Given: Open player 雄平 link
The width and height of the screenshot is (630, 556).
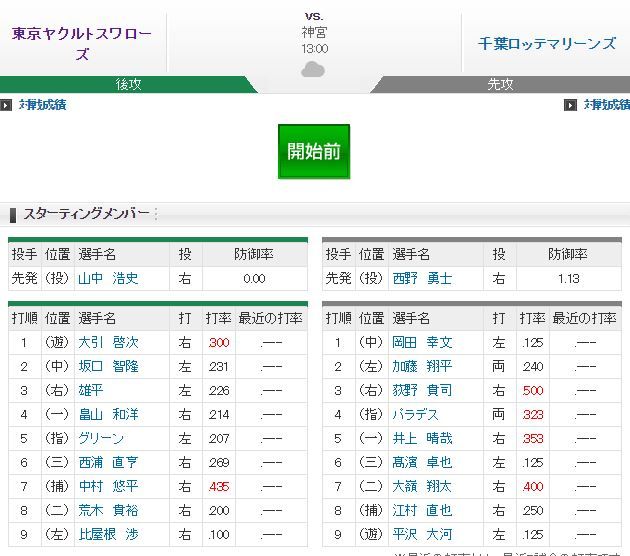Looking at the screenshot, I should click(x=91, y=390).
